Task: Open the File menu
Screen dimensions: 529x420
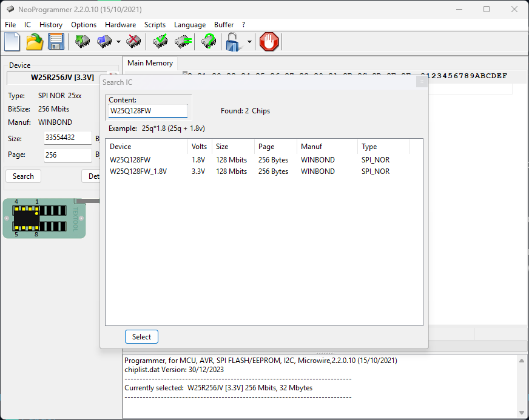Action: tap(10, 25)
